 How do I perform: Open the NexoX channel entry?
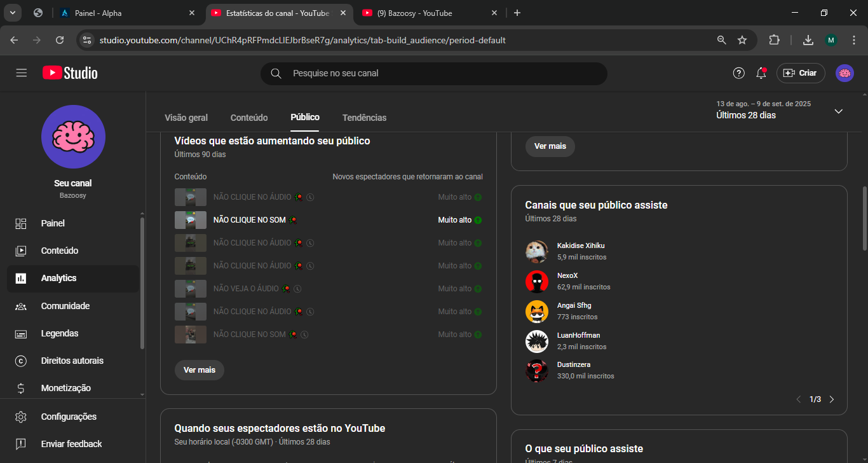[567, 275]
